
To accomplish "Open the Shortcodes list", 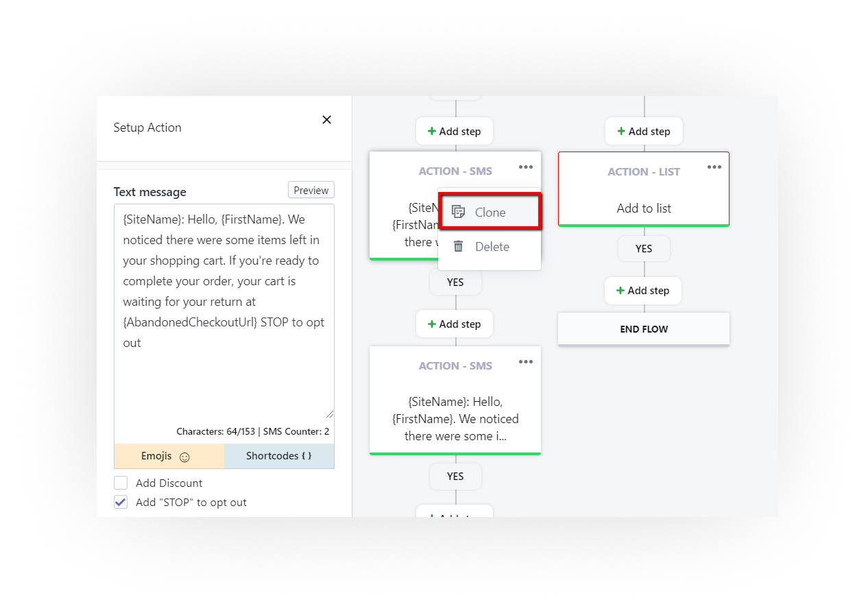I will 279,456.
